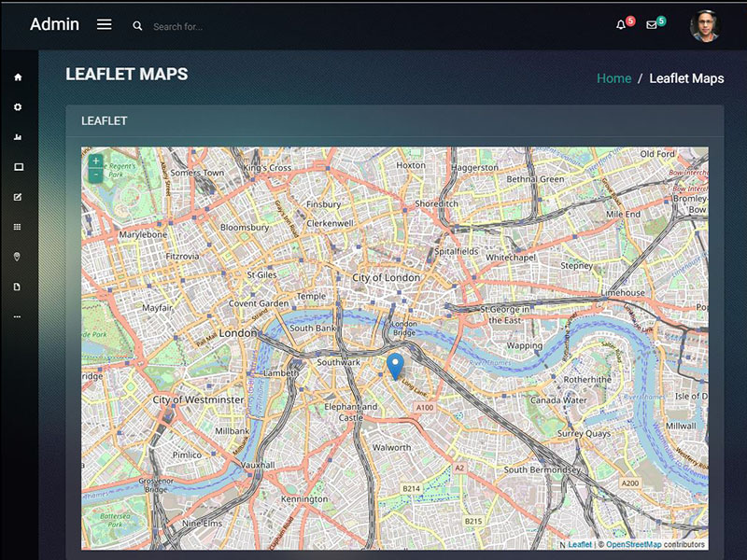Click the Nine Elms label on map
Screen dimensions: 747x560
202,524
